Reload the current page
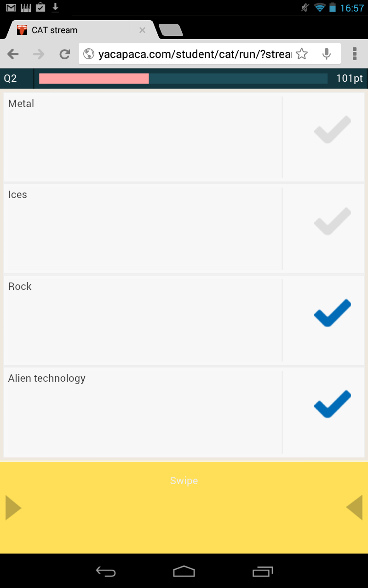The height and width of the screenshot is (588, 368). pos(64,54)
